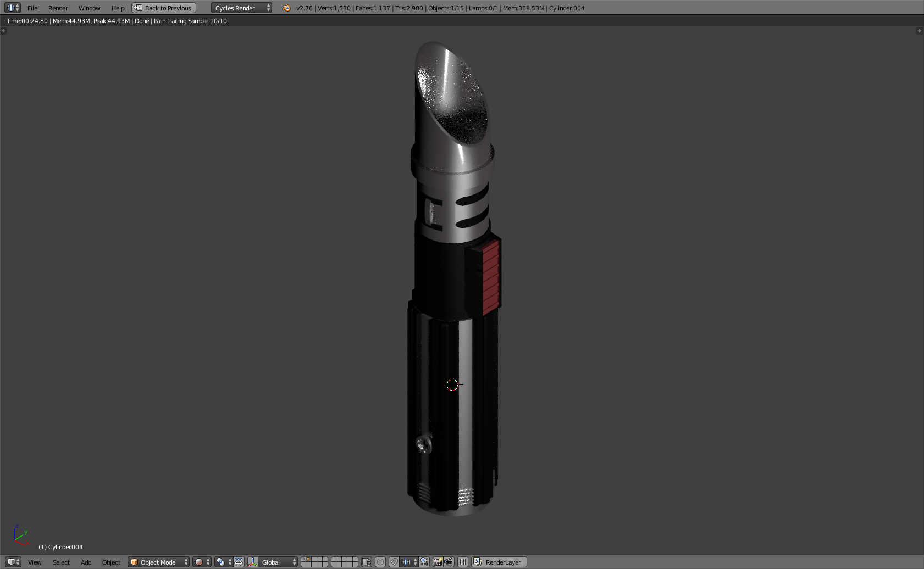Open the Info editor type selector
Image resolution: width=924 pixels, height=569 pixels.
(13, 8)
